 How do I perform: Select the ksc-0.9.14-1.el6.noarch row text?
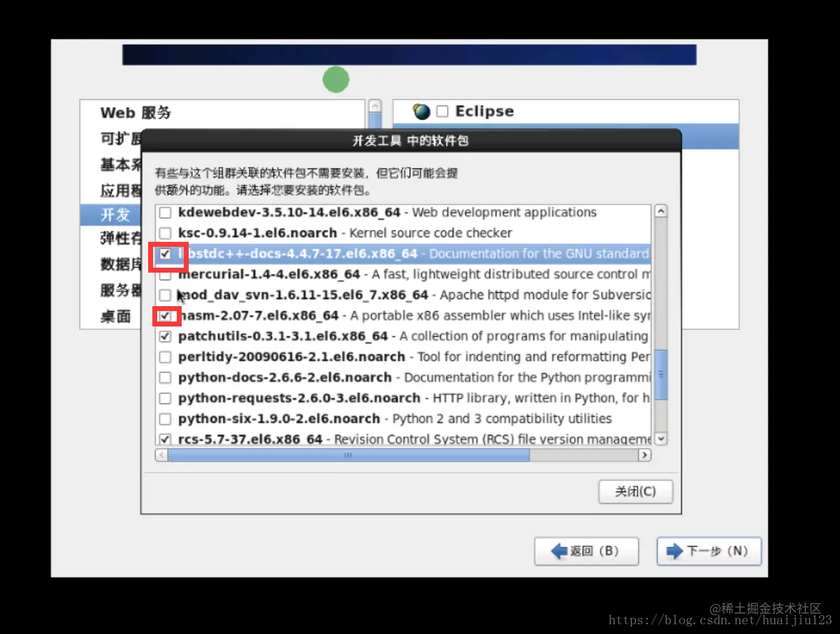coord(258,233)
